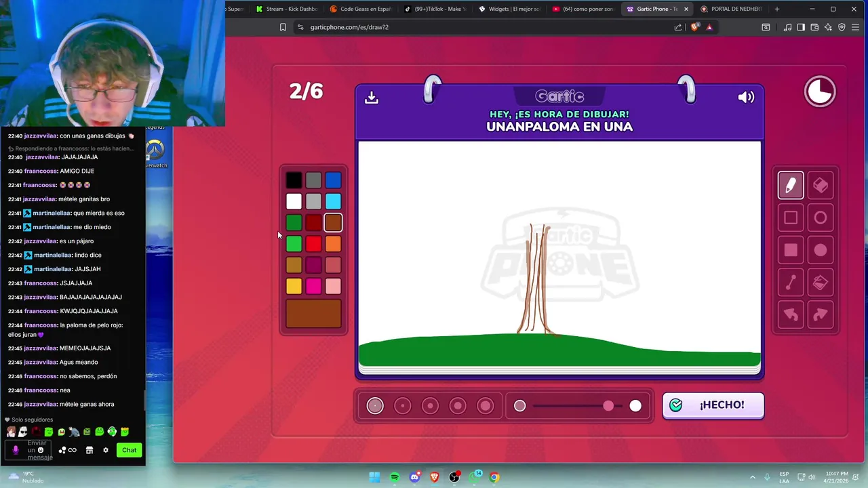This screenshot has width=868, height=488.
Task: Choose the empty circle shape tool
Action: pyautogui.click(x=821, y=218)
